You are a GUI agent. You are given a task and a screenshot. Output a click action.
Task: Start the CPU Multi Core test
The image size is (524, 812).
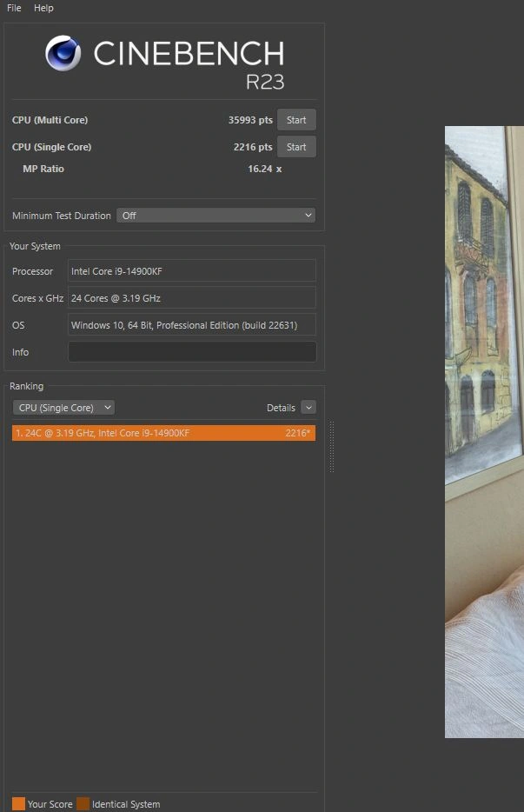296,120
